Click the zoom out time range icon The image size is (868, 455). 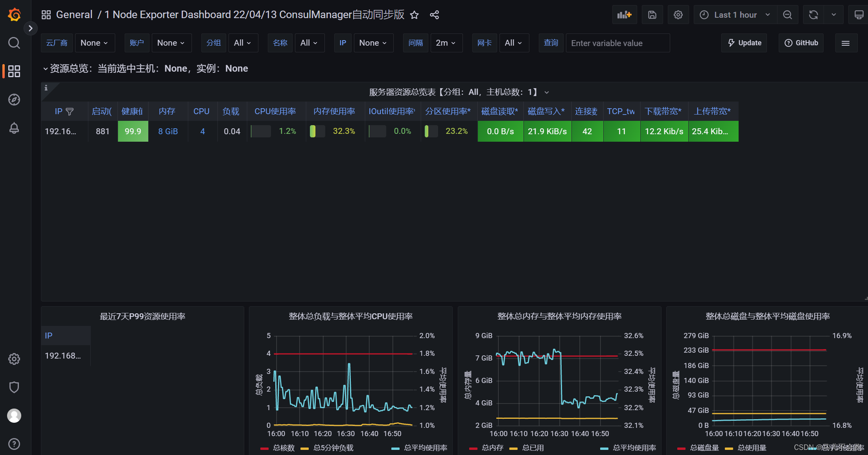787,15
